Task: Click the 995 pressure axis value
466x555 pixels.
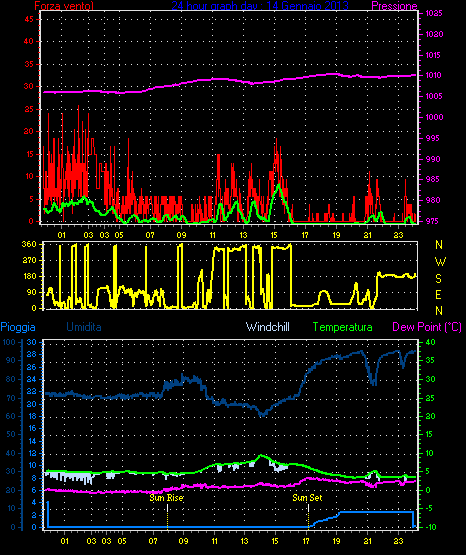Action: point(433,138)
